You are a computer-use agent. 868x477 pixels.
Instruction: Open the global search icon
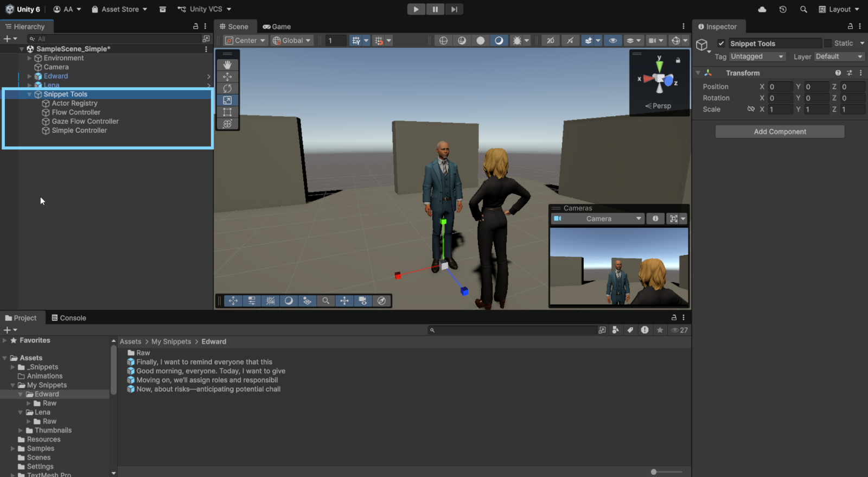click(803, 9)
